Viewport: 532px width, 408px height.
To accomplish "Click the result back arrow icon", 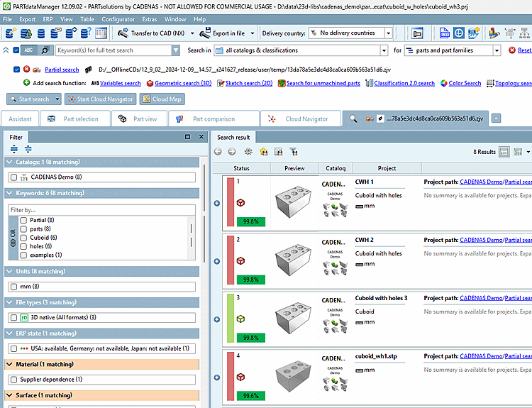I will [x=218, y=152].
